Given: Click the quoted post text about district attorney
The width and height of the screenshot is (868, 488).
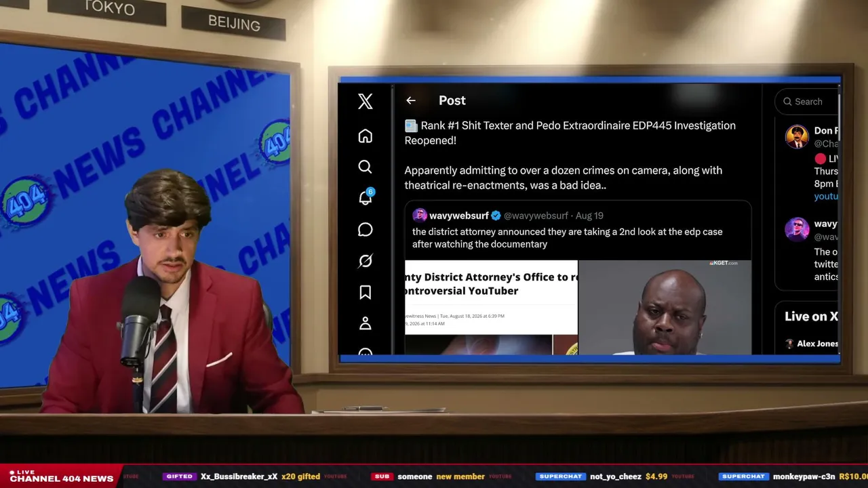Looking at the screenshot, I should 567,238.
